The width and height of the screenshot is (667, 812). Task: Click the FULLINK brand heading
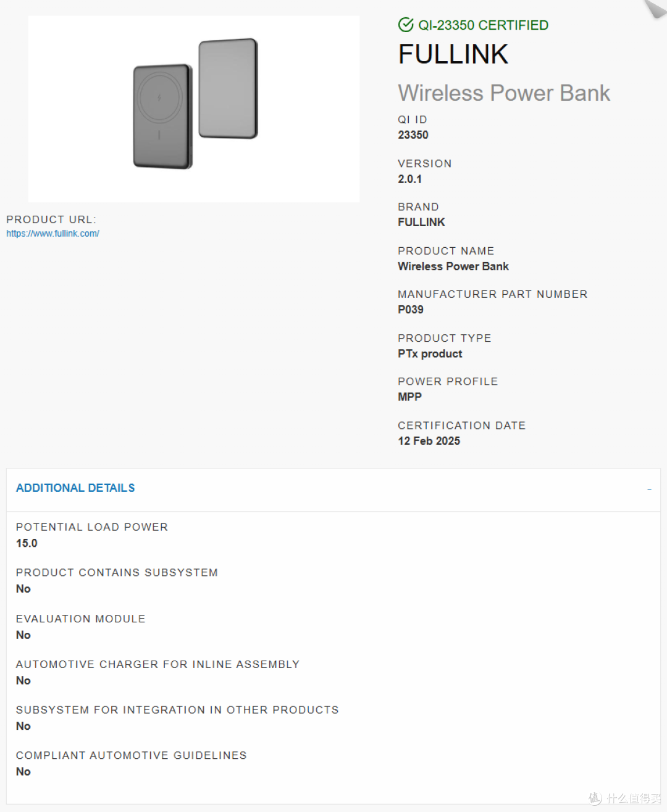(x=453, y=54)
